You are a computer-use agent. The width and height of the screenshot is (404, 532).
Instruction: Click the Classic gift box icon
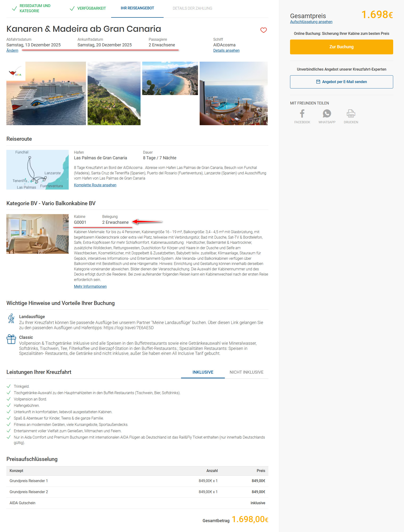(11, 339)
